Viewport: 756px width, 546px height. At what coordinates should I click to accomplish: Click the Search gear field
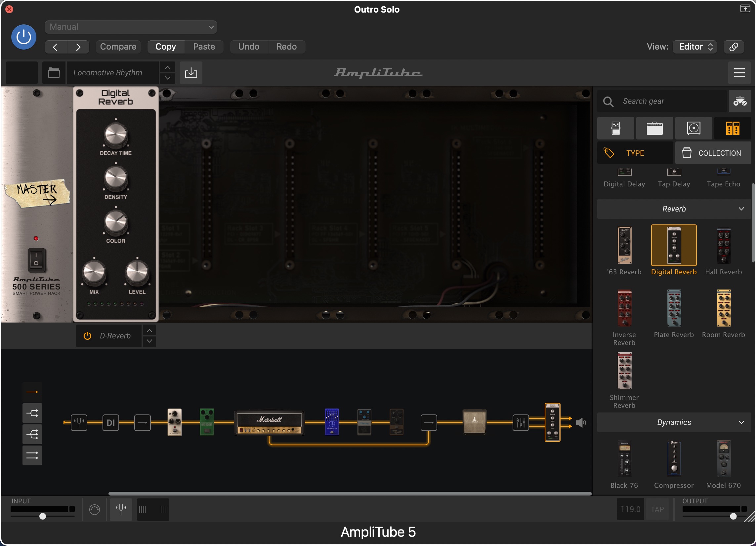pos(662,101)
